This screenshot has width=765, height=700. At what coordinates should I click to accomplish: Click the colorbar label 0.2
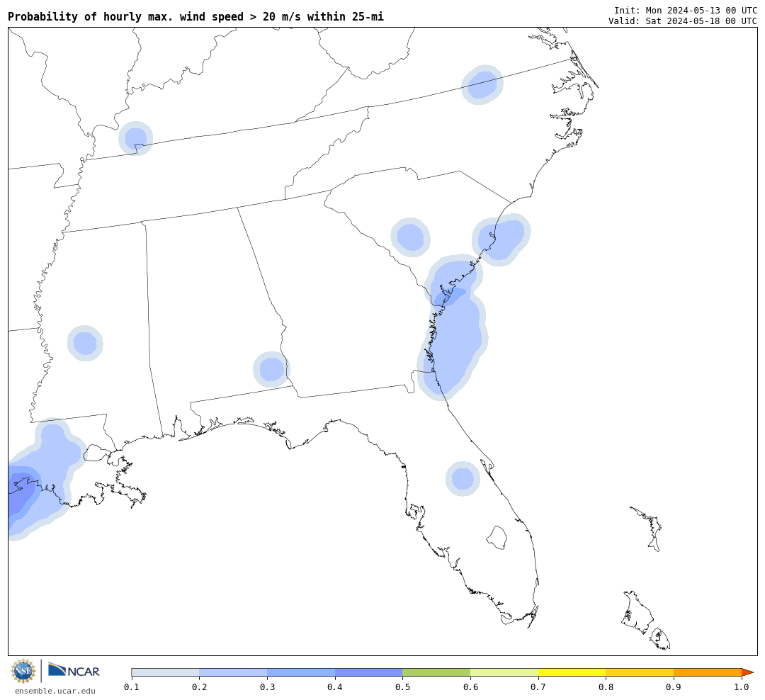tap(199, 687)
